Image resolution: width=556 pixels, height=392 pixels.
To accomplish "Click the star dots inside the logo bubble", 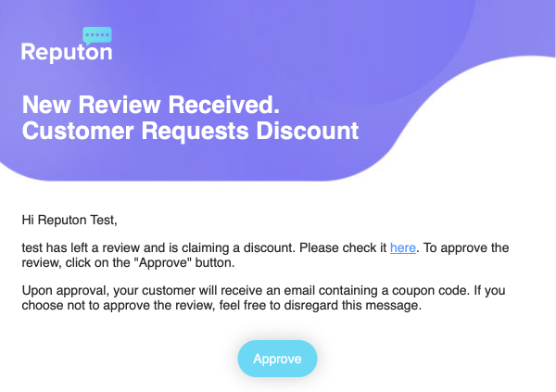I will (x=96, y=35).
